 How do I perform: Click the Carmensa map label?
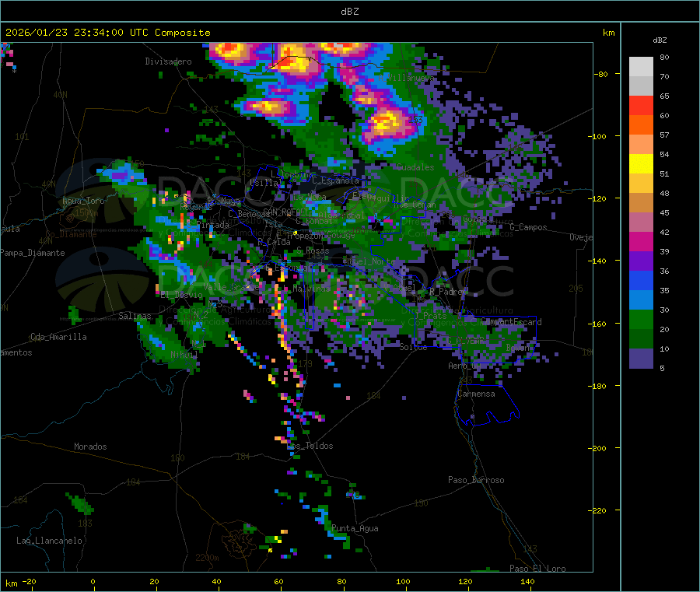pyautogui.click(x=476, y=394)
